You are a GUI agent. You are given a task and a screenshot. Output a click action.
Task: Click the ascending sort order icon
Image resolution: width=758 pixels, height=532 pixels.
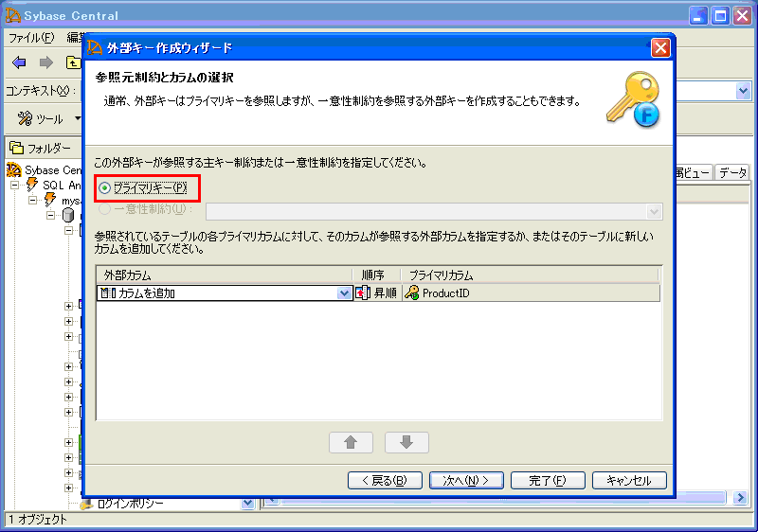pos(363,293)
